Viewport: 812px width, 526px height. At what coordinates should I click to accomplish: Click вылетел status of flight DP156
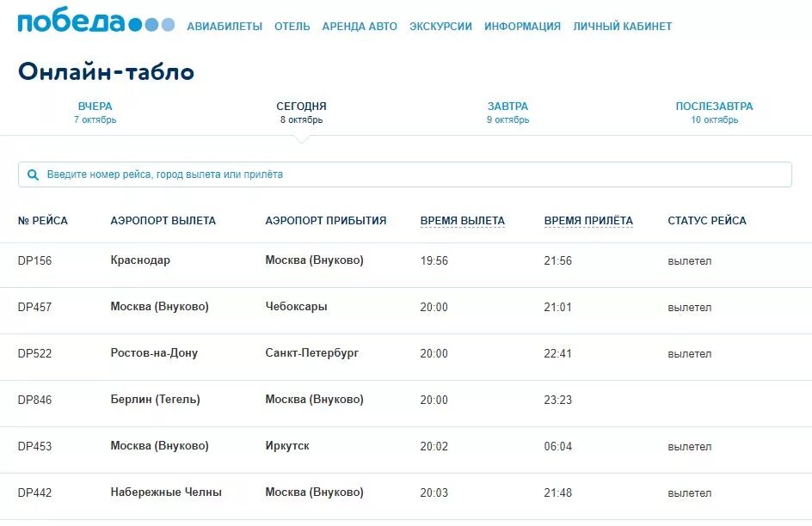[690, 261]
